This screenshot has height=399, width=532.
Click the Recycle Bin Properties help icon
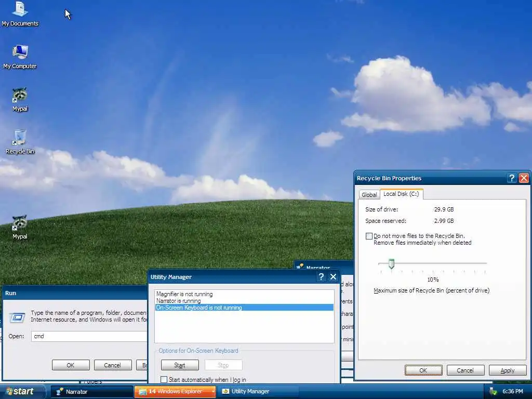[512, 178]
